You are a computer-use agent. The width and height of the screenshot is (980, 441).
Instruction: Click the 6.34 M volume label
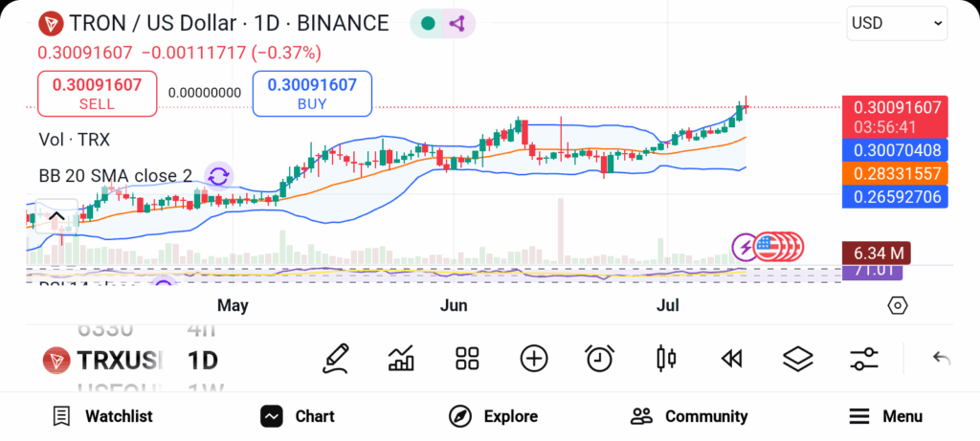(x=877, y=253)
